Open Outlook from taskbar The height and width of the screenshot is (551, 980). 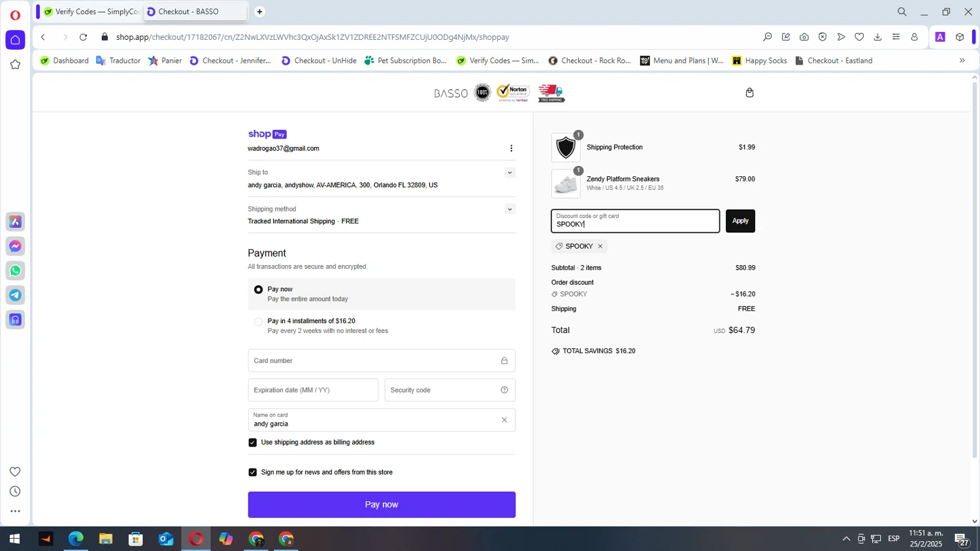pyautogui.click(x=166, y=539)
